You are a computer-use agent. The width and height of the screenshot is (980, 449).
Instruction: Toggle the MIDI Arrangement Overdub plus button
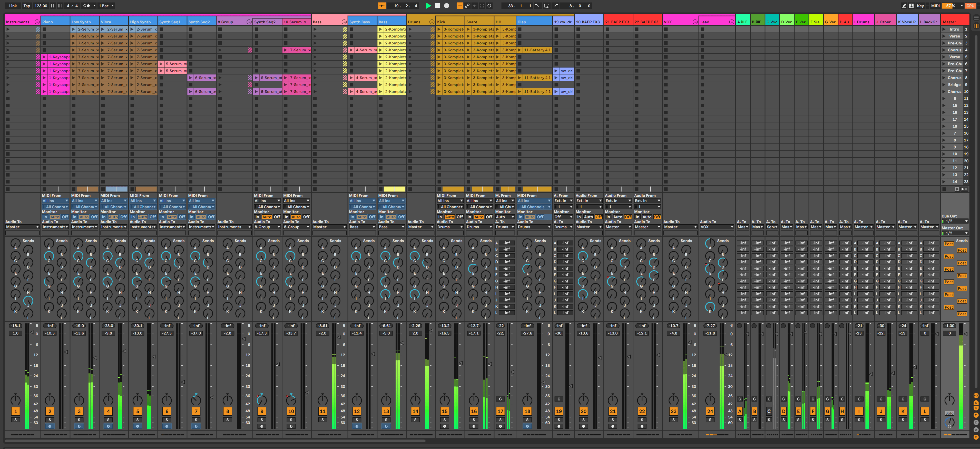click(459, 6)
